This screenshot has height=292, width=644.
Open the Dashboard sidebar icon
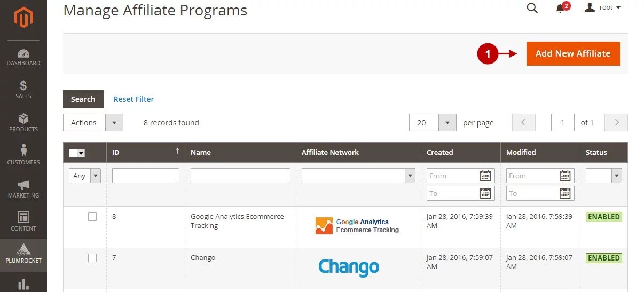point(23,58)
